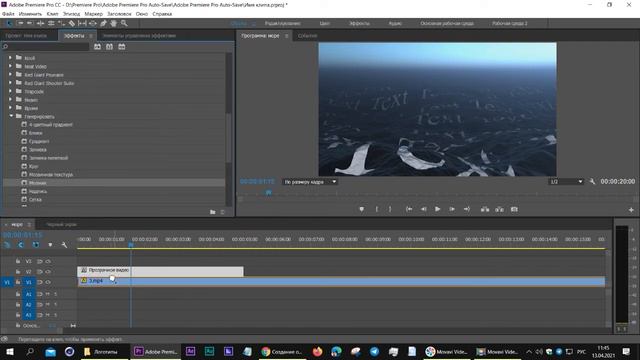640x360 pixels.
Task: Open the Effects panel tab menu
Action: point(91,36)
